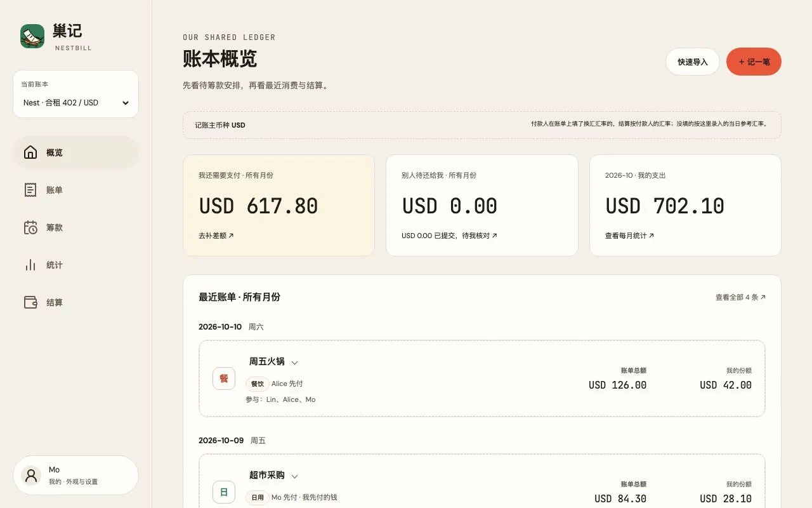The image size is (812, 508).
Task: Open the 查看每月统计 link
Action: point(629,236)
